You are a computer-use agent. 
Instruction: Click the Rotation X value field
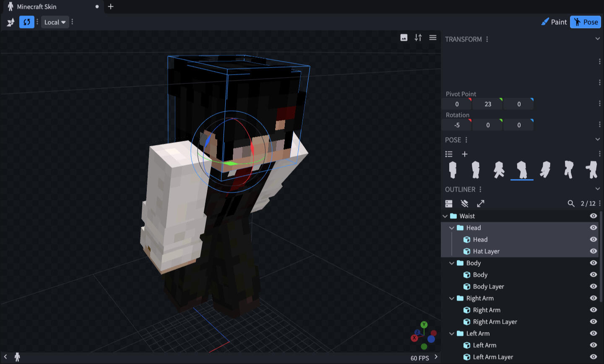[x=457, y=125]
